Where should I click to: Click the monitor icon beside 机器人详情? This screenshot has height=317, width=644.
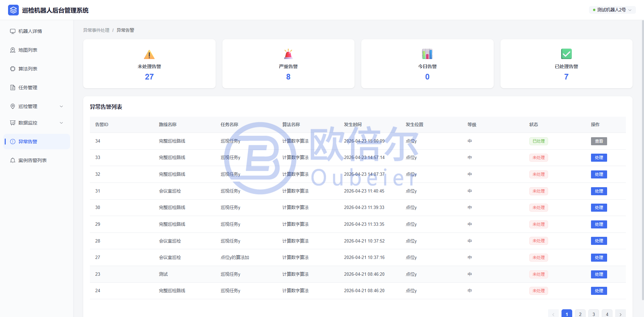(x=13, y=31)
